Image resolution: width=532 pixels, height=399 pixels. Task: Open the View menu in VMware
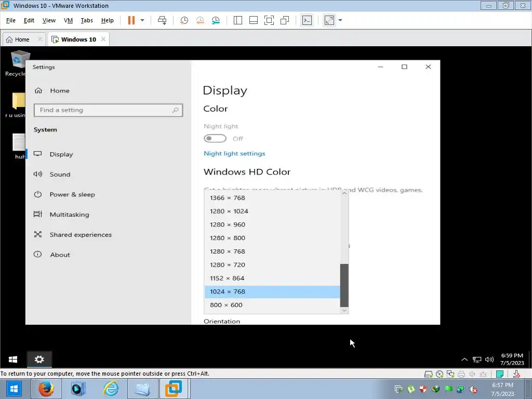(49, 20)
